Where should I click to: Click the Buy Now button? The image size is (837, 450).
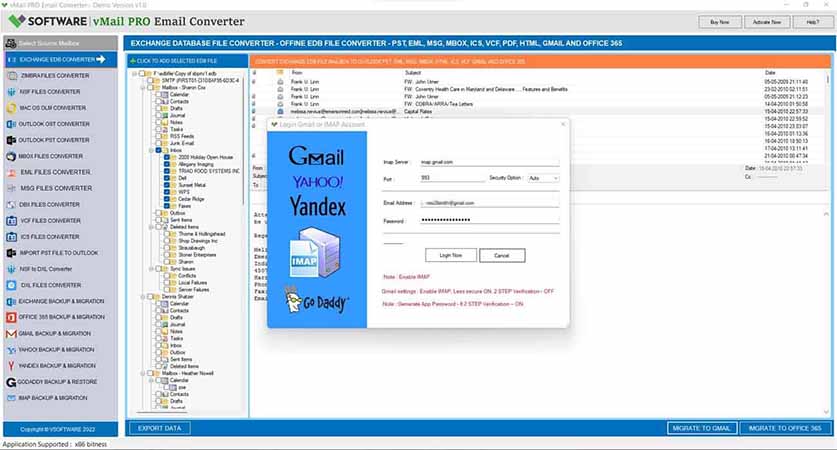click(x=720, y=22)
